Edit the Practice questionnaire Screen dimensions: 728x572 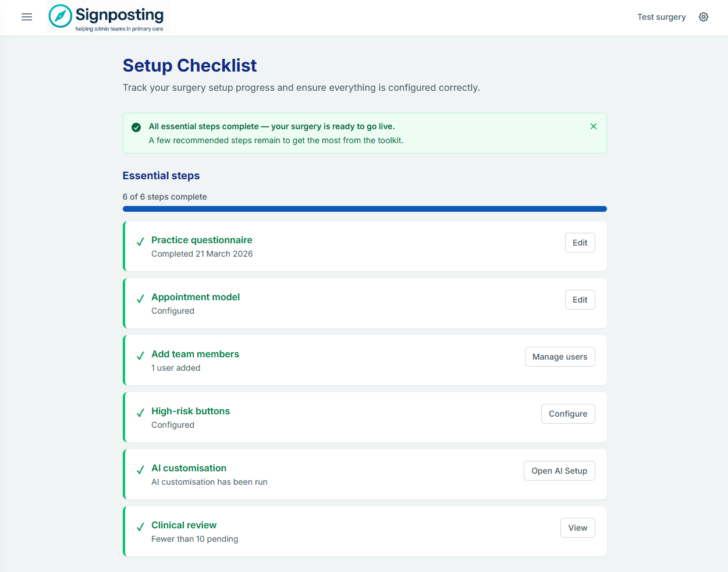(580, 243)
